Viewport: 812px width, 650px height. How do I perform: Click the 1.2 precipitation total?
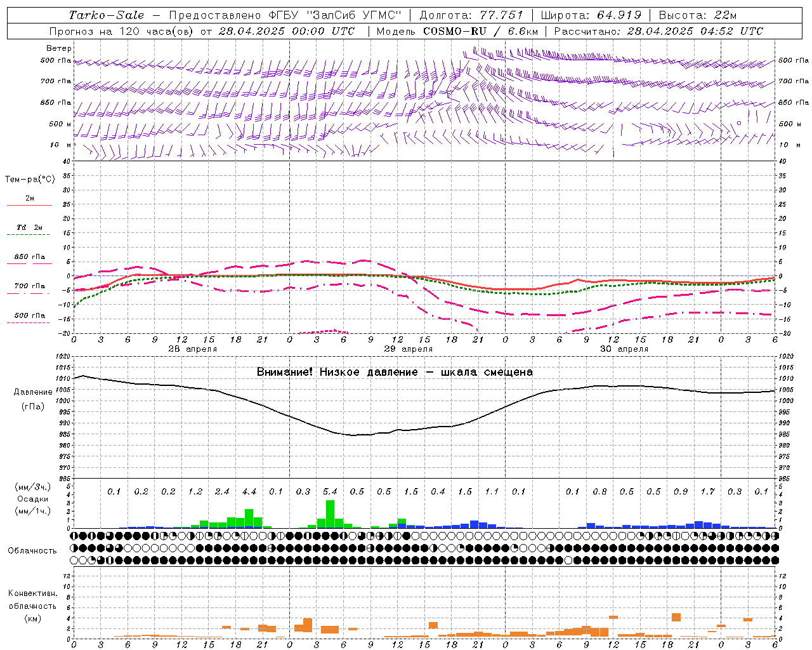click(x=195, y=491)
